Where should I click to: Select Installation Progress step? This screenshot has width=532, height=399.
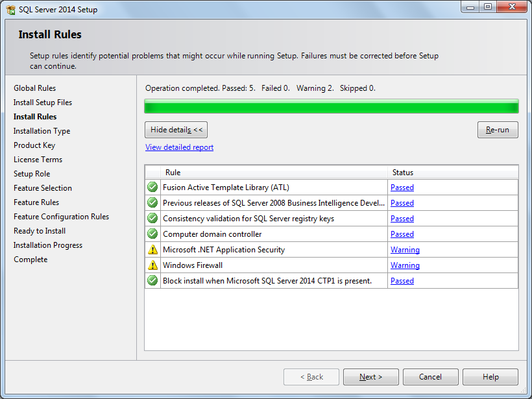48,245
